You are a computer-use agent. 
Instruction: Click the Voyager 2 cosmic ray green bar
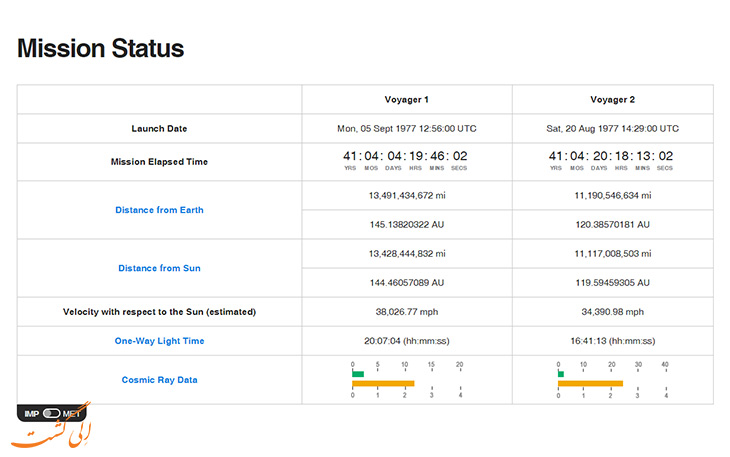pos(561,374)
